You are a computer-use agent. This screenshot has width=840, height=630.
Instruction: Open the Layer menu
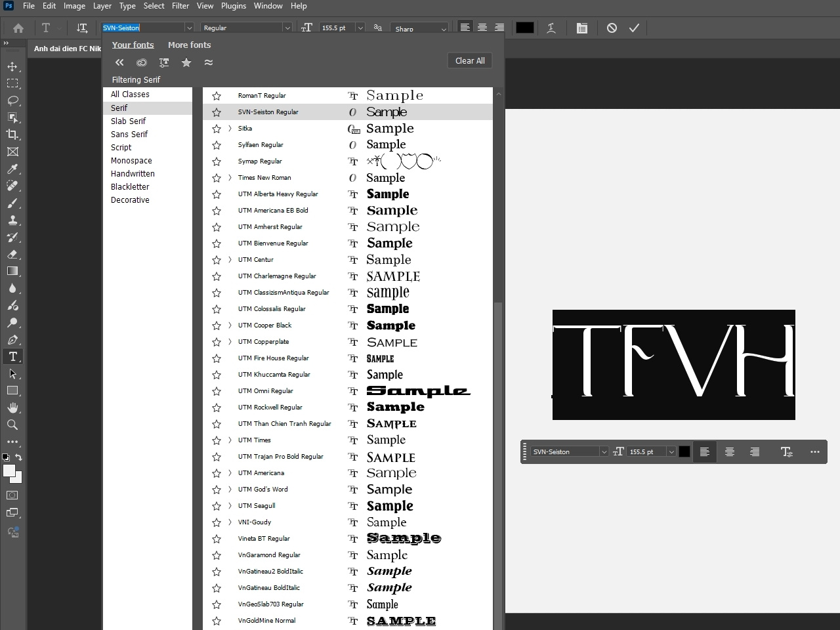[102, 6]
